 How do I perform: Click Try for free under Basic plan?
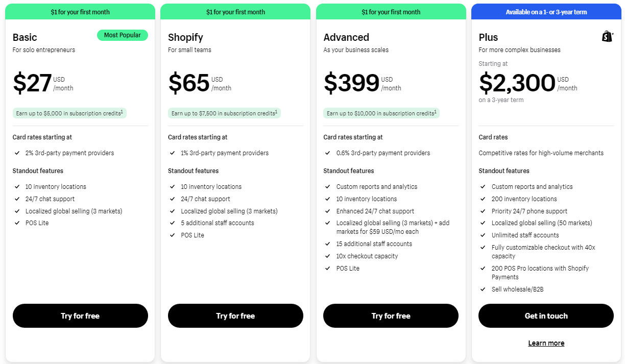pyautogui.click(x=80, y=316)
